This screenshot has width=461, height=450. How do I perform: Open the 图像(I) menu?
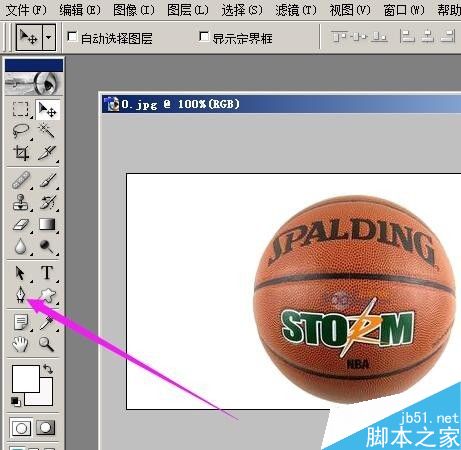pos(133,10)
